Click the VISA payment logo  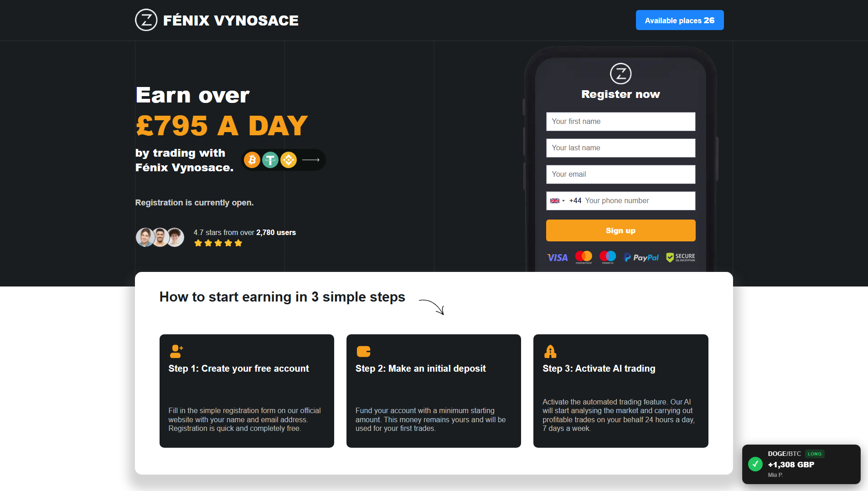(x=558, y=258)
